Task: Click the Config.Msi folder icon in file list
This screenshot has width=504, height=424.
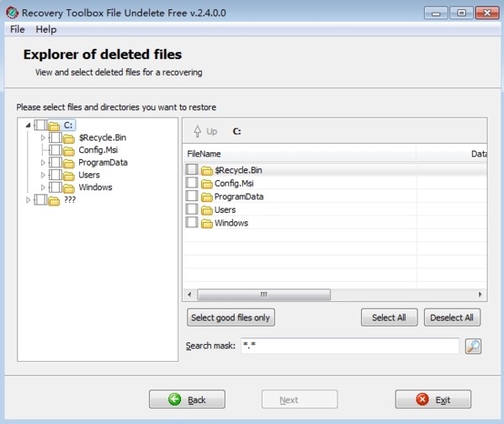Action: pos(207,183)
